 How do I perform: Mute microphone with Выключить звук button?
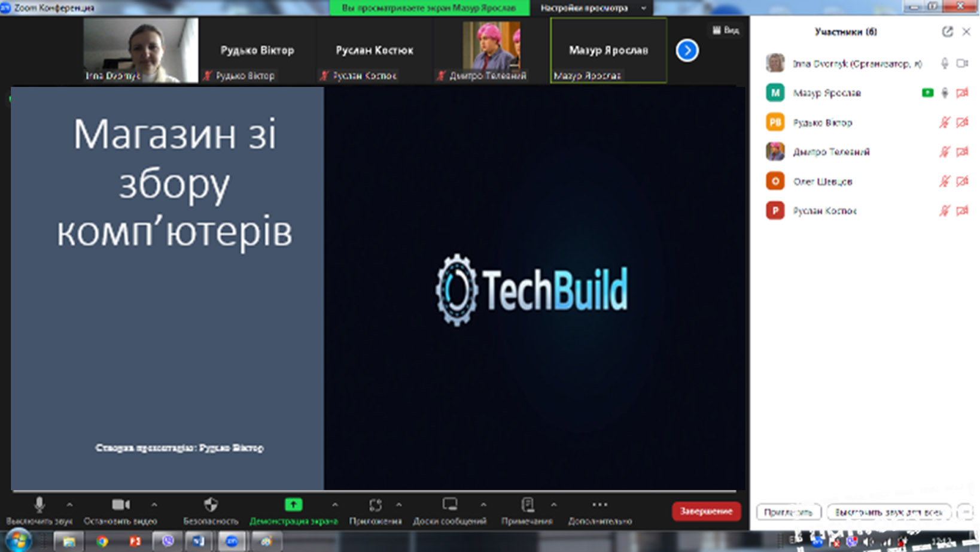tap(39, 511)
